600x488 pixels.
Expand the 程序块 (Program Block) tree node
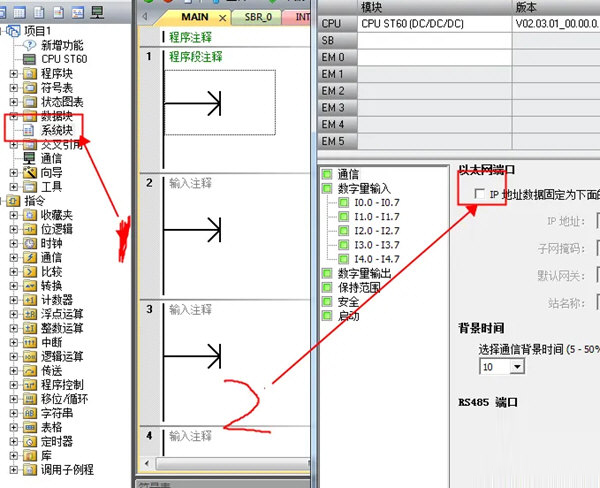(13, 74)
